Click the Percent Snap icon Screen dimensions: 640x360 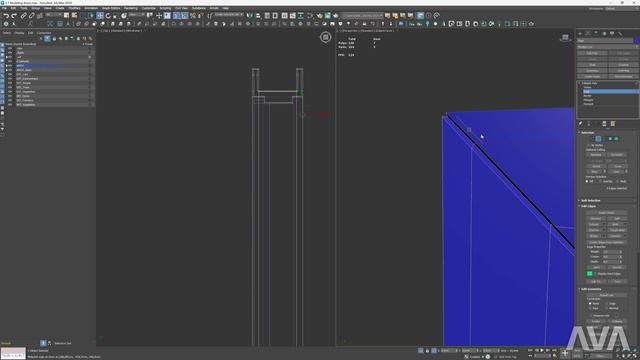[x=193, y=16]
